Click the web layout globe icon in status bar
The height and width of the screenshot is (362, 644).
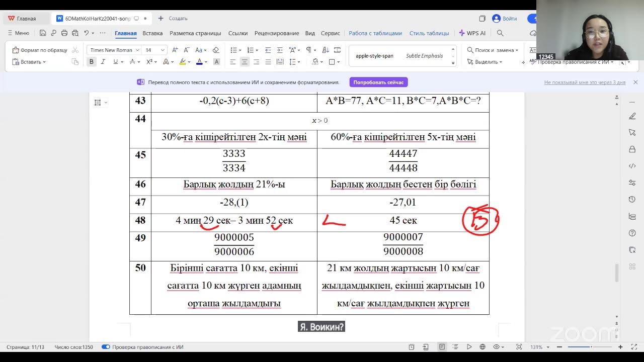click(482, 347)
